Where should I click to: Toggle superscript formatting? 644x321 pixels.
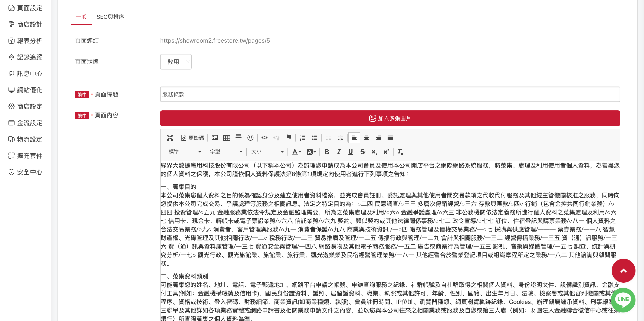point(387,152)
